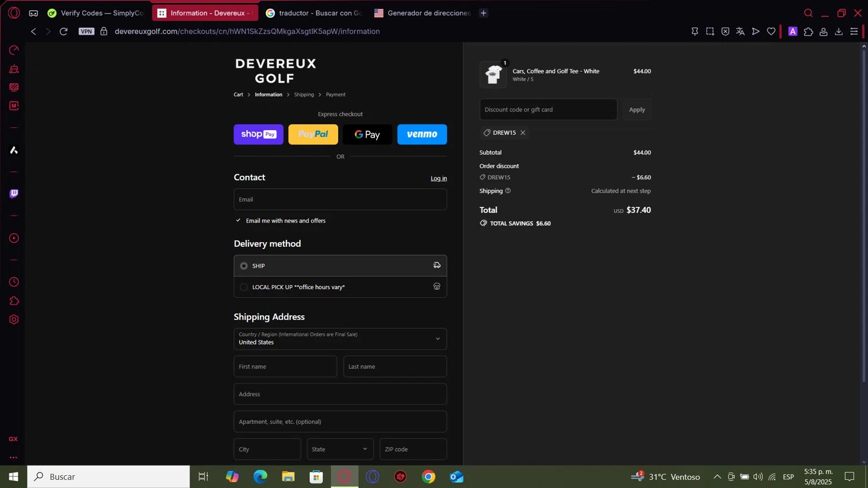
Task: Open the purple Aria extension icon
Action: pos(793,31)
